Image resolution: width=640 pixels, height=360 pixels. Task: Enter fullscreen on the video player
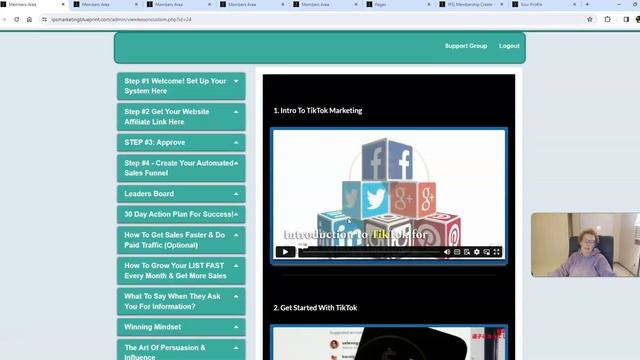(496, 252)
